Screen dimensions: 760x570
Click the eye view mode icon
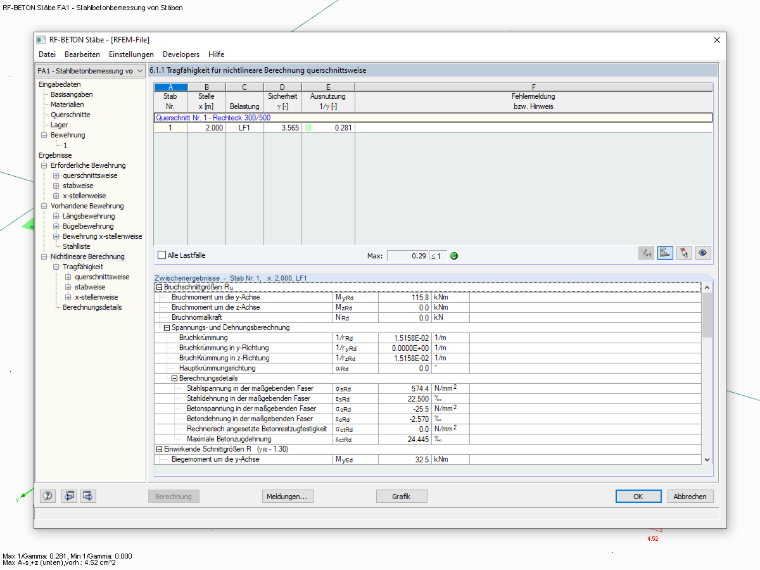[703, 253]
